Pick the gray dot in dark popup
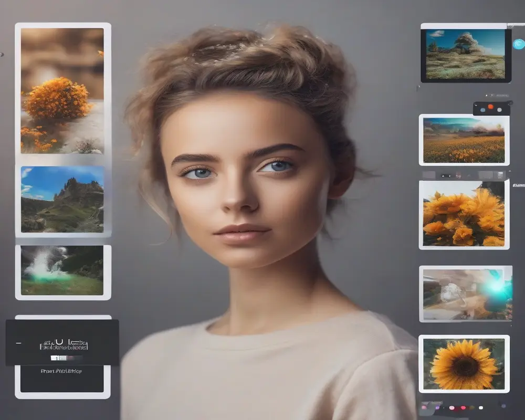The image size is (525, 420). (x=499, y=110)
